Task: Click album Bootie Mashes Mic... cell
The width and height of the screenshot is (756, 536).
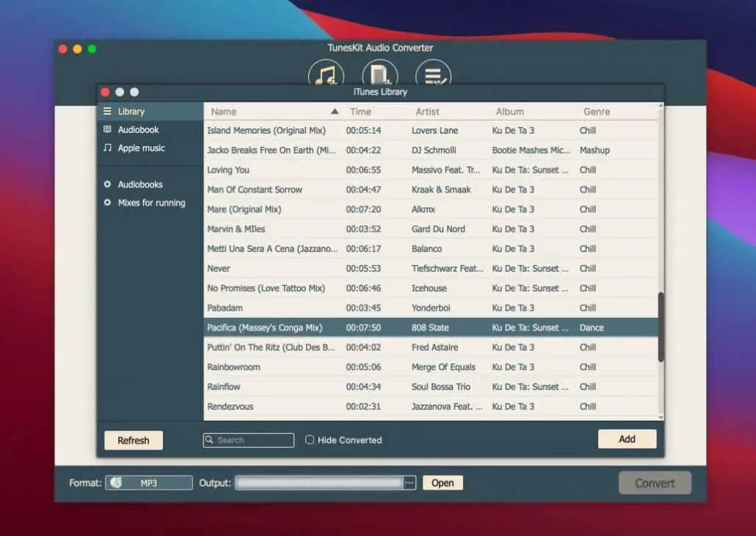Action: click(x=531, y=150)
